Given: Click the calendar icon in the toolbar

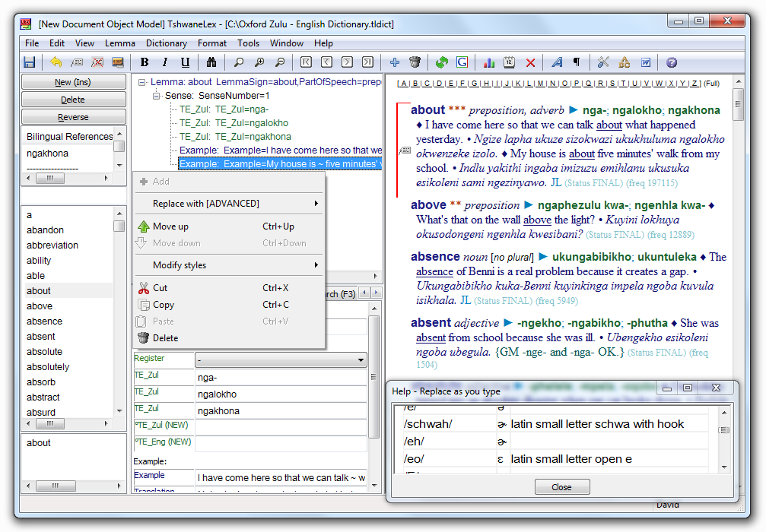Looking at the screenshot, I should (509, 62).
